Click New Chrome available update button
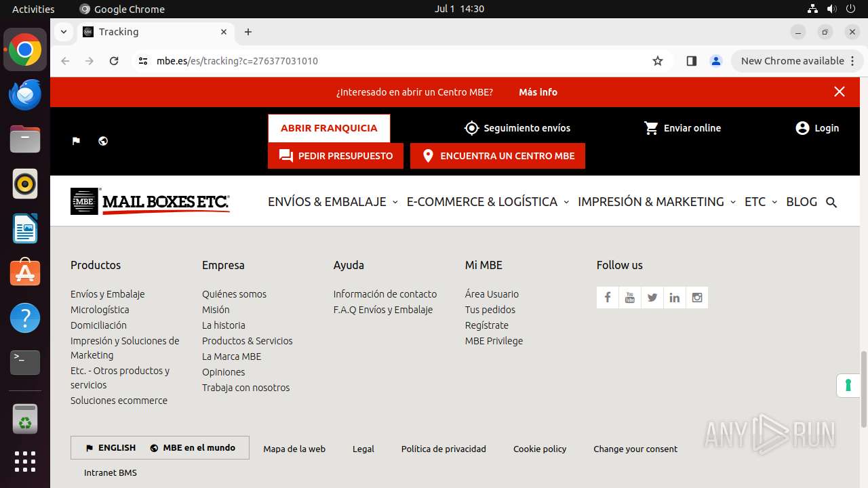The width and height of the screenshot is (868, 488). (797, 61)
